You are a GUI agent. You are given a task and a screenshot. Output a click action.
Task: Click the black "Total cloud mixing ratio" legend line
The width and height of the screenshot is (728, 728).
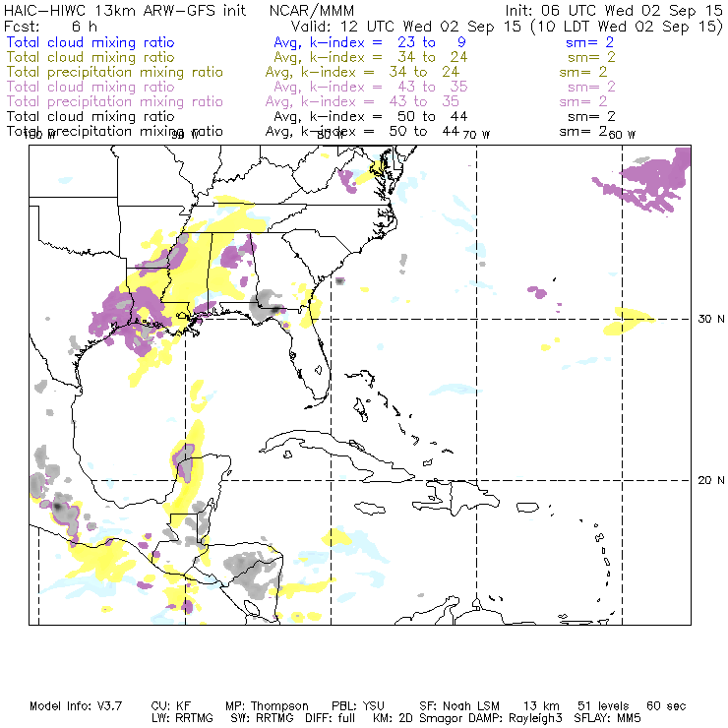91,116
